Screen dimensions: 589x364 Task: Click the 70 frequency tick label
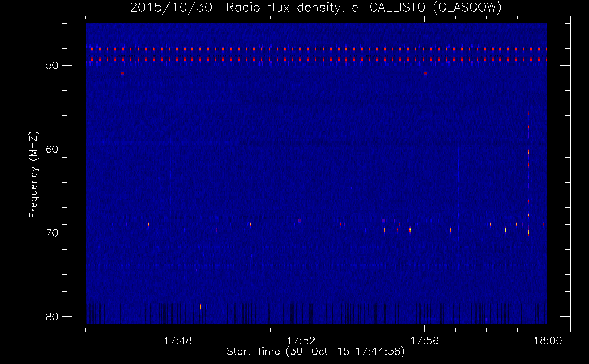tap(52, 233)
